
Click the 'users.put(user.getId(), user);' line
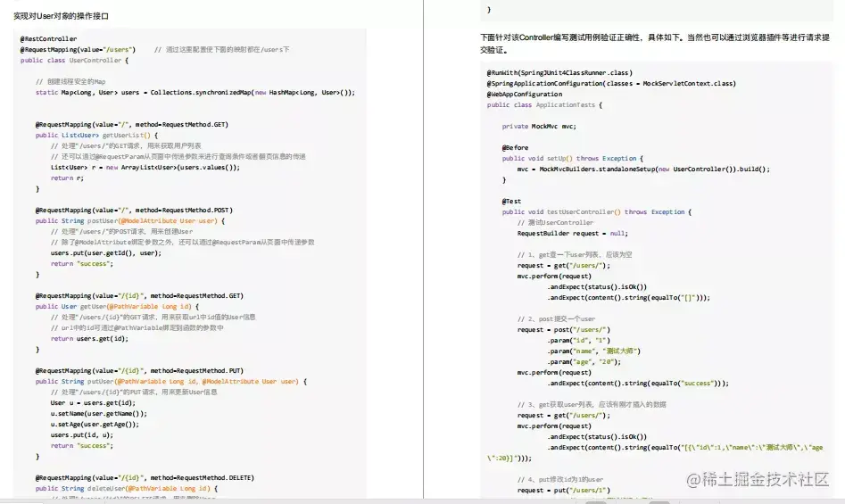point(106,253)
